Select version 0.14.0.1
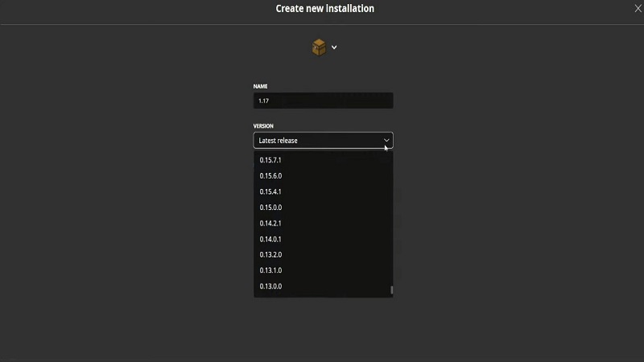This screenshot has width=644, height=362. pyautogui.click(x=324, y=239)
